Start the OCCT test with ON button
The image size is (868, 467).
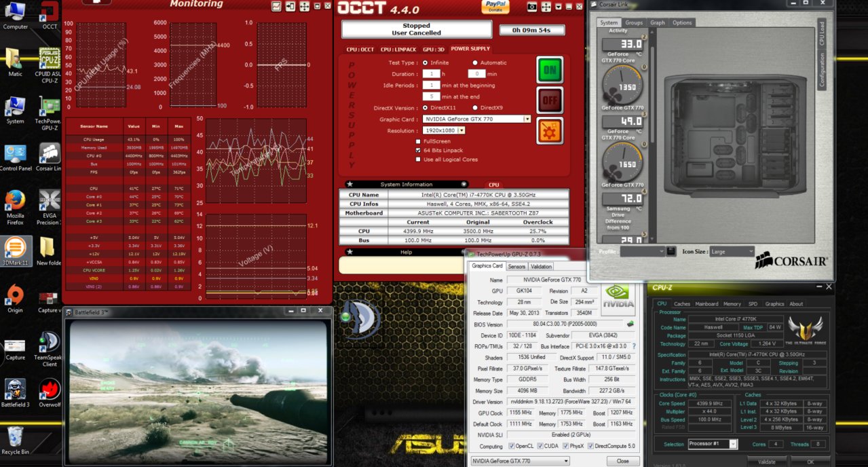(550, 69)
